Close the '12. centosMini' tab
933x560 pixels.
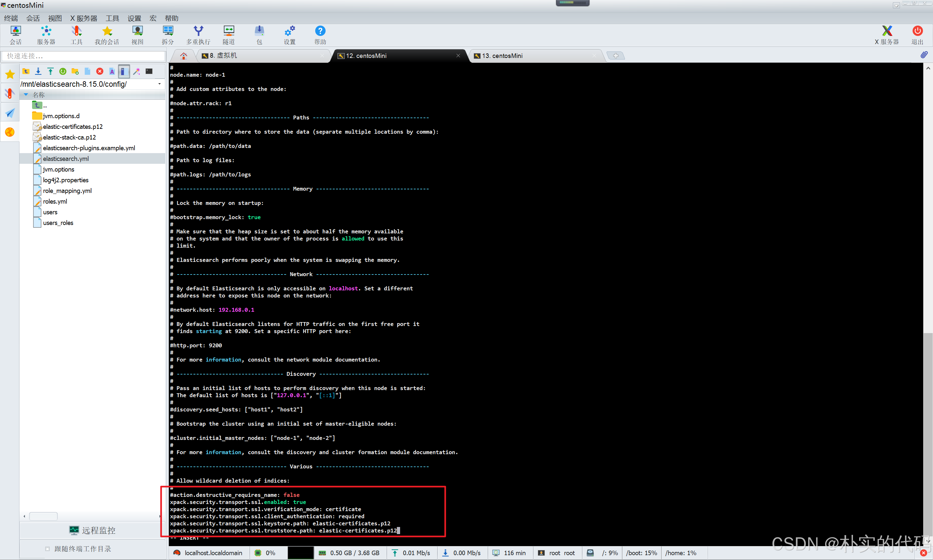(x=458, y=55)
